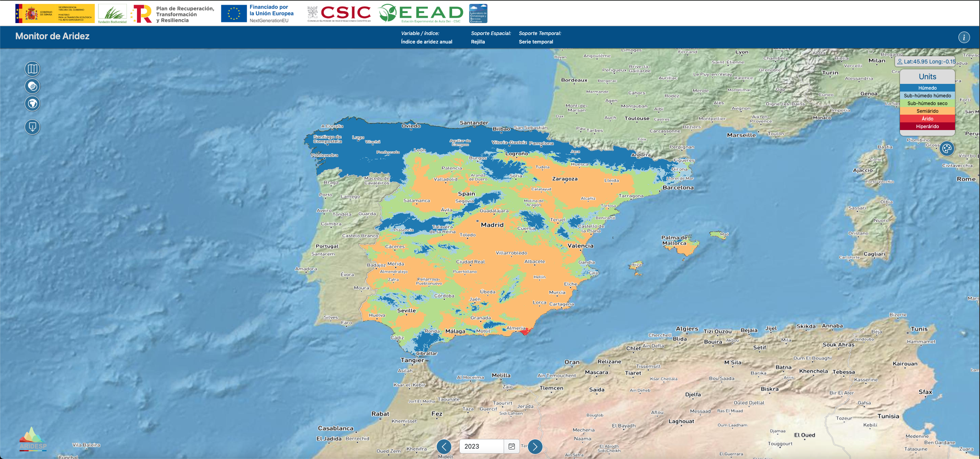Click the Semiárido legend swatch
The height and width of the screenshot is (459, 980).
click(x=927, y=111)
